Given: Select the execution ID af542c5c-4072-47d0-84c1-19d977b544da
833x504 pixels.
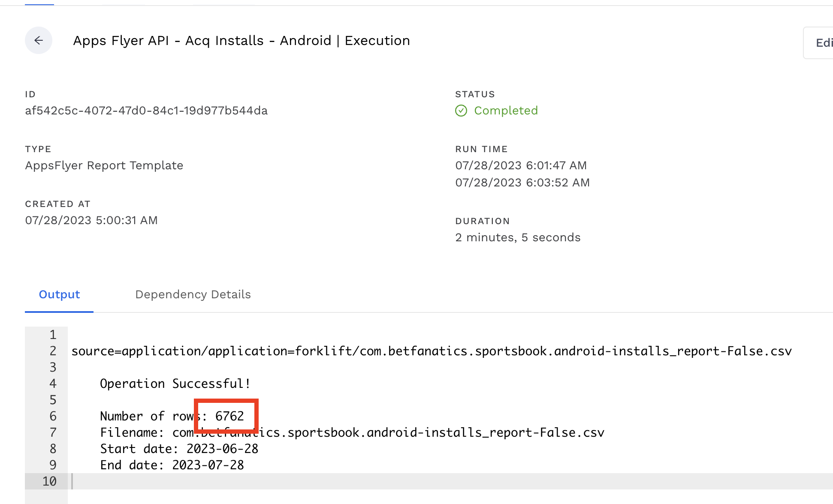Looking at the screenshot, I should pos(146,110).
